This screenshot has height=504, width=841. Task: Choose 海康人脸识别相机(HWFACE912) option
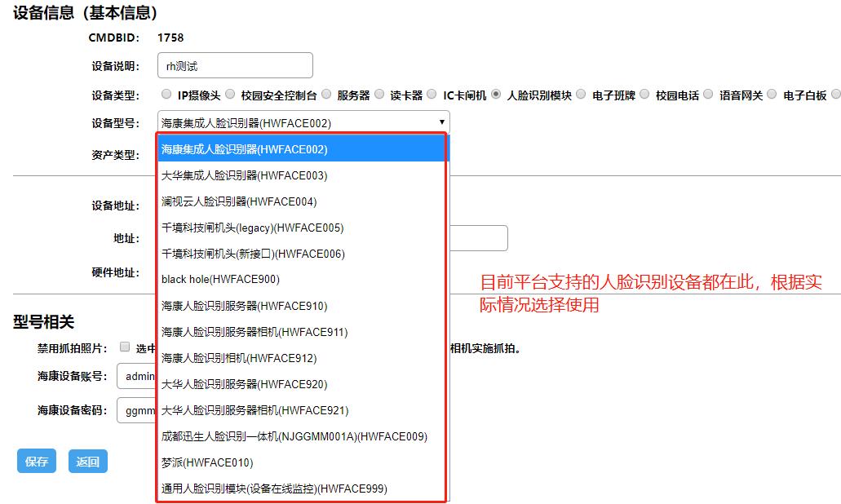pos(239,358)
